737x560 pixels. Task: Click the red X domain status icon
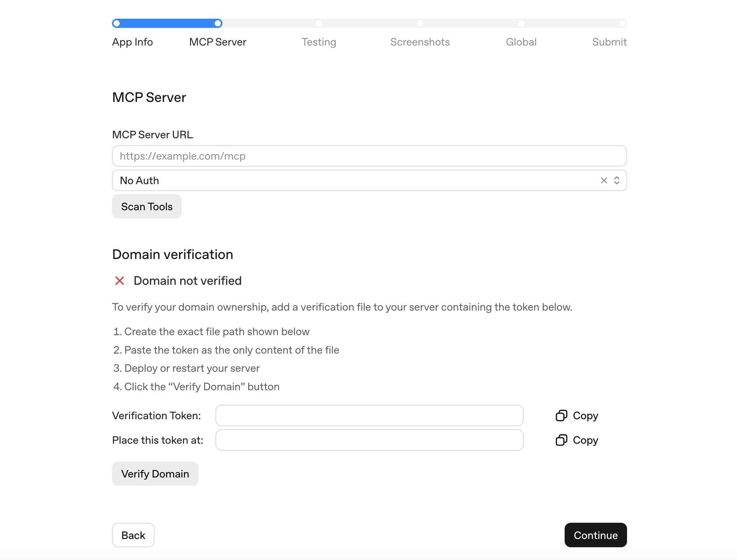pyautogui.click(x=120, y=281)
